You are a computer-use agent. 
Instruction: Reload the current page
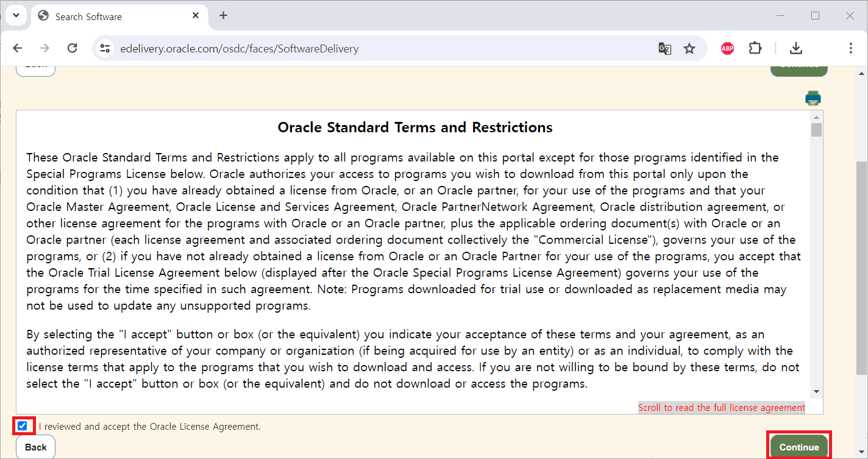point(72,48)
